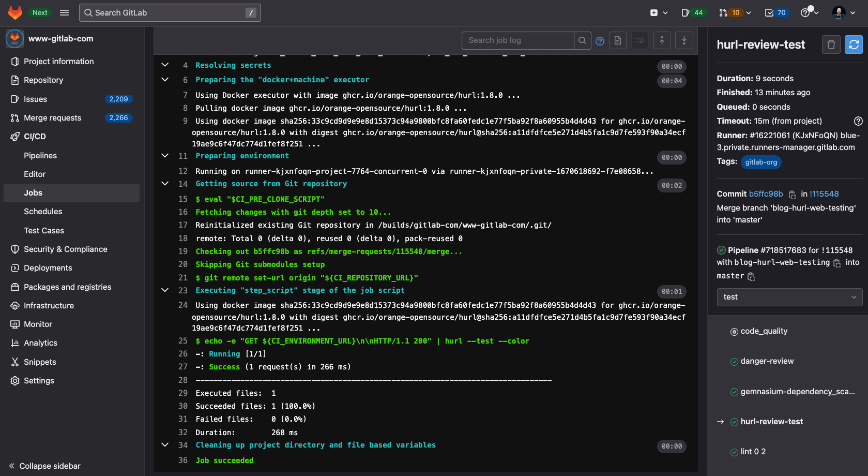Collapse the 'Getting source from Git repository' section
Viewport: 868px width, 476px height.
click(164, 184)
